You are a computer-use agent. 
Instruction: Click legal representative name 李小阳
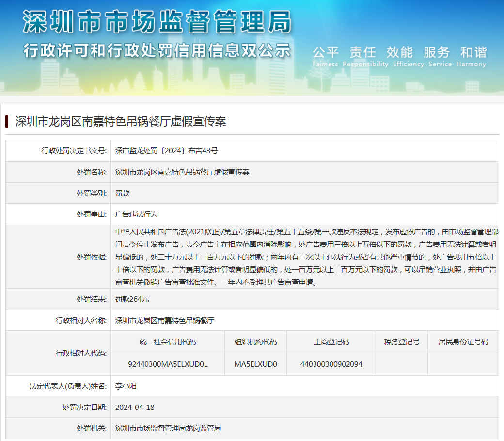pyautogui.click(x=126, y=386)
